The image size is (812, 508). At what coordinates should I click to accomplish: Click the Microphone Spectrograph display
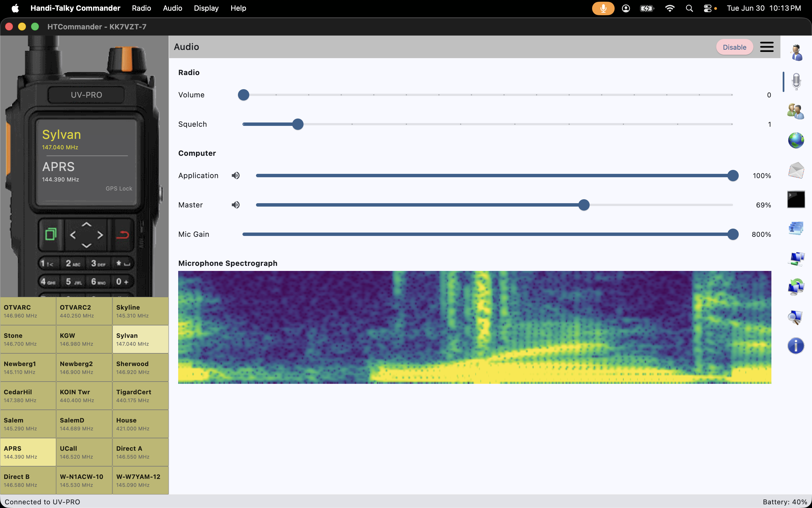point(475,327)
